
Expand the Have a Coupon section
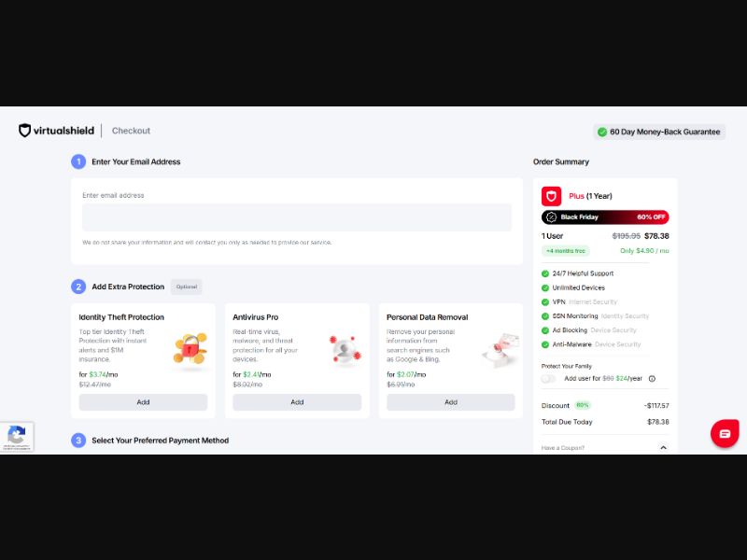pyautogui.click(x=663, y=448)
